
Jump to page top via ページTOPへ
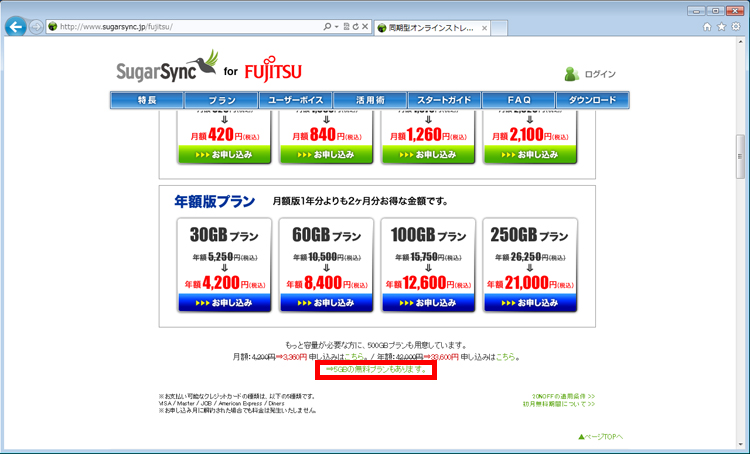click(600, 437)
